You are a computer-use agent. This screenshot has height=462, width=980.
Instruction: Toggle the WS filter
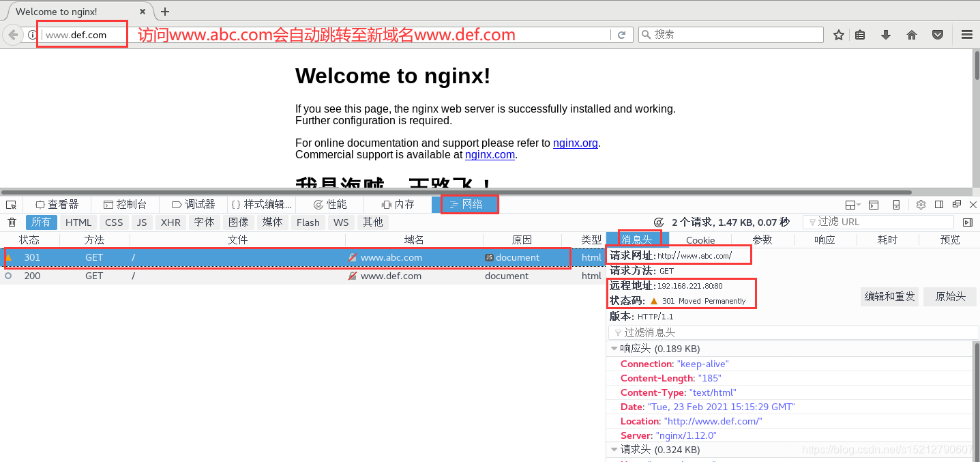click(340, 222)
